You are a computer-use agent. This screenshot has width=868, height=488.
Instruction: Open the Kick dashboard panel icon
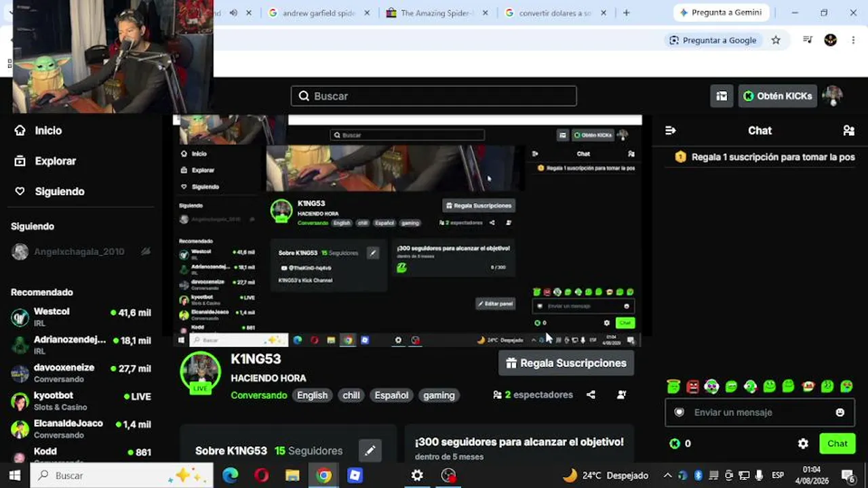722,96
